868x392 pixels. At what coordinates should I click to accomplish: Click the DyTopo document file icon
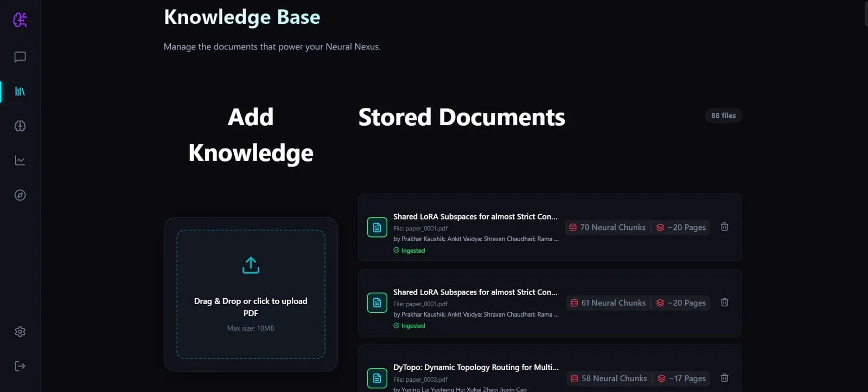[x=377, y=378]
